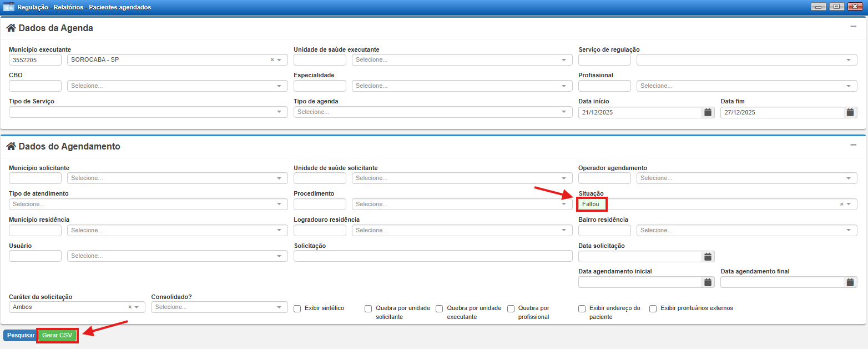Clear the Faltou situação selection
This screenshot has width=868, height=349.
tap(841, 205)
